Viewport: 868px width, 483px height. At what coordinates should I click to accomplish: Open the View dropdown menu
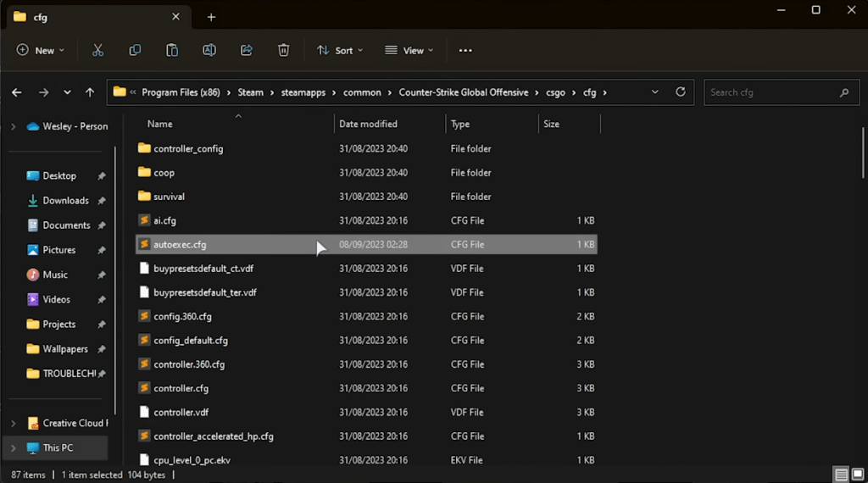[x=409, y=50]
